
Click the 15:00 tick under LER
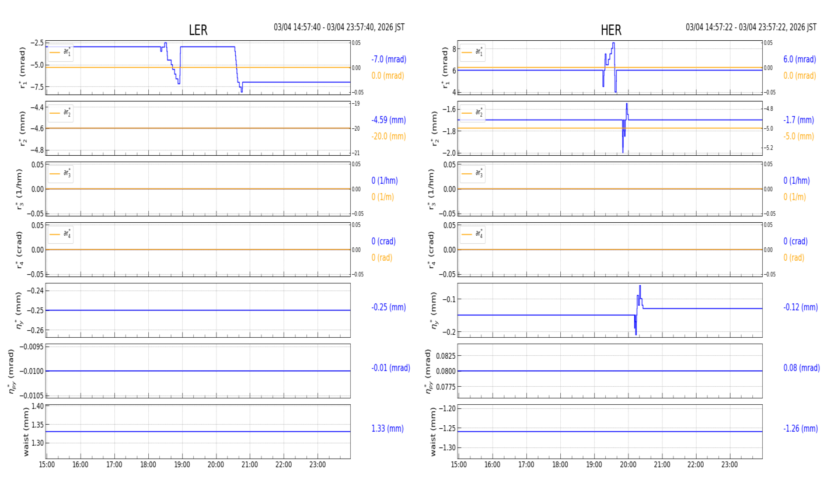click(x=47, y=465)
